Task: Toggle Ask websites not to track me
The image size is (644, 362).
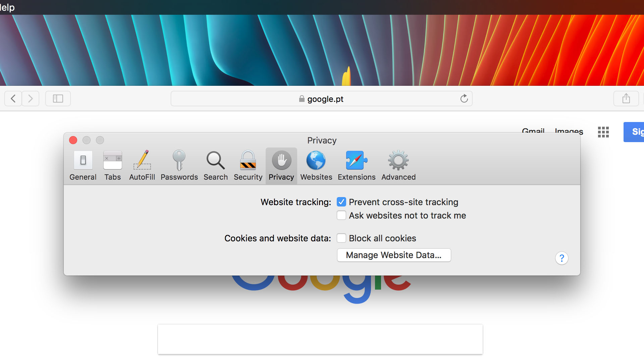Action: coord(341,215)
